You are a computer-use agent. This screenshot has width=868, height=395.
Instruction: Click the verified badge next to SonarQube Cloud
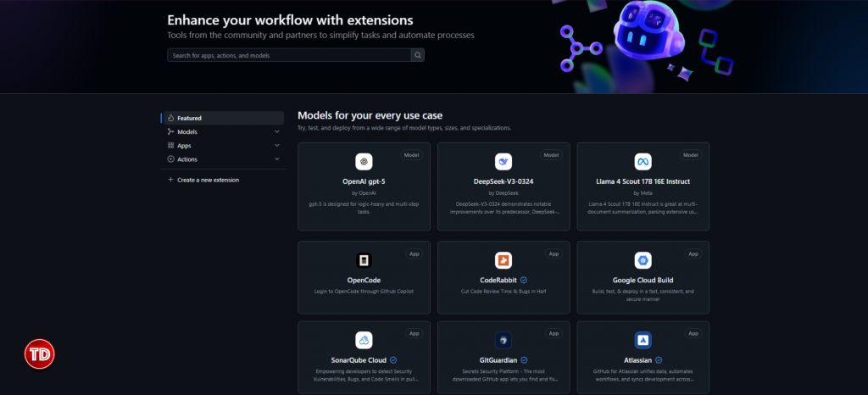click(393, 360)
